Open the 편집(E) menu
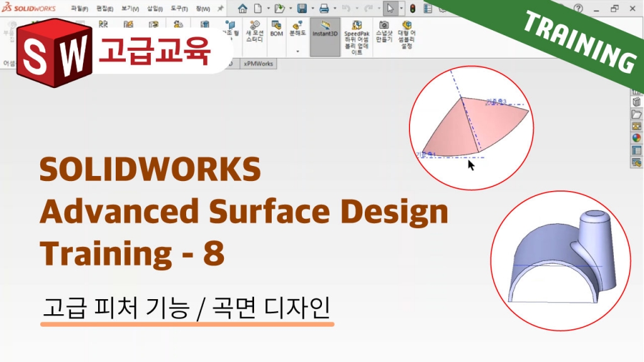The height and width of the screenshot is (362, 644). point(105,9)
